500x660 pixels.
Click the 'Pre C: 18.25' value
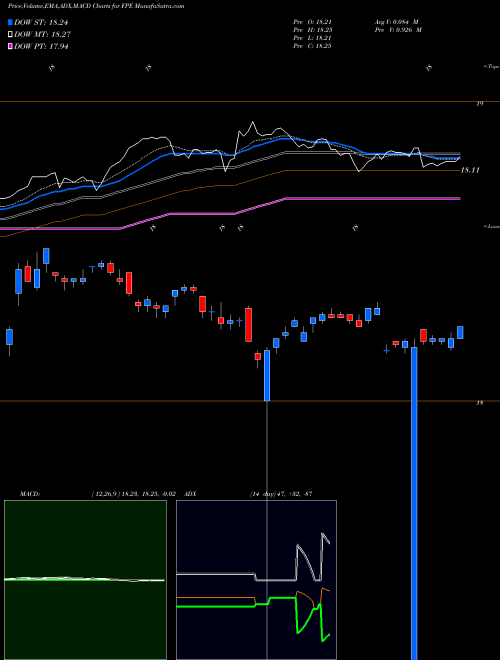[x=314, y=46]
